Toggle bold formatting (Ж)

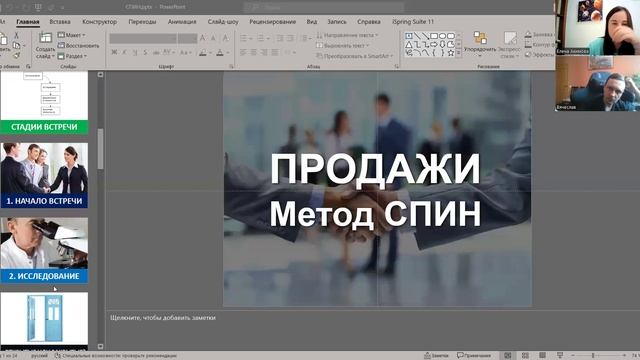click(114, 52)
